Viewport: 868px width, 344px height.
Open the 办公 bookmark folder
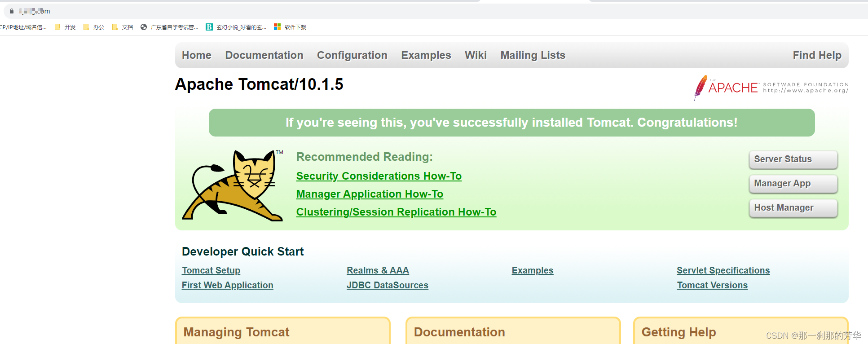click(x=94, y=27)
